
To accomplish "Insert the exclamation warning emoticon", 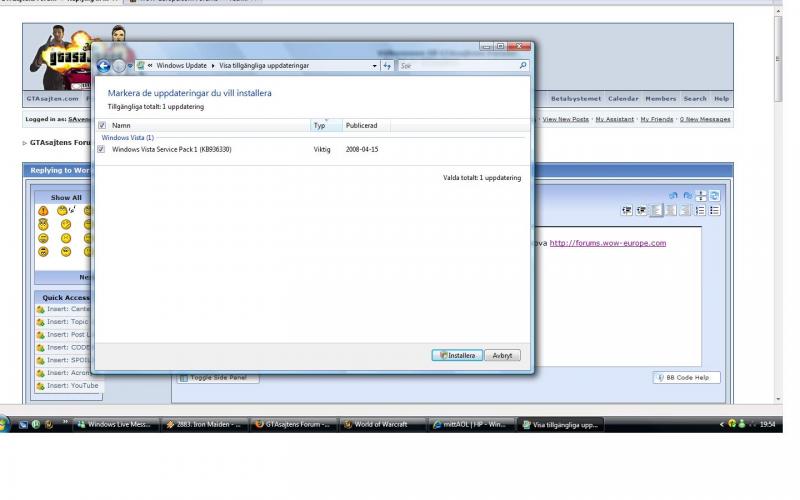I will point(43,211).
